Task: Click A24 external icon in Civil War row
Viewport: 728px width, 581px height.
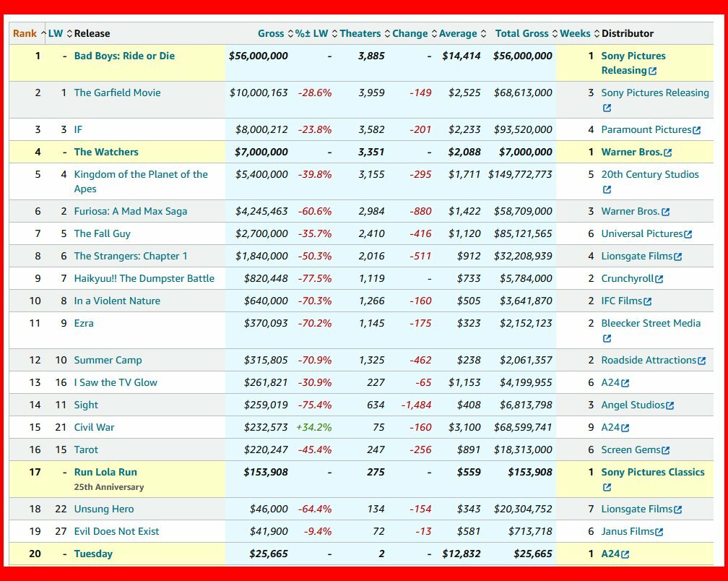Action: (625, 428)
